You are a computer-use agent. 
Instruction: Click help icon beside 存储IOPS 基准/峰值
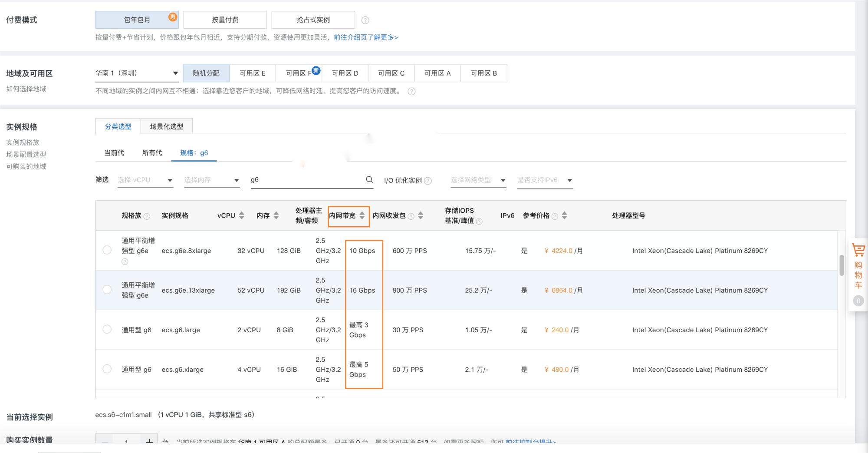pos(479,222)
